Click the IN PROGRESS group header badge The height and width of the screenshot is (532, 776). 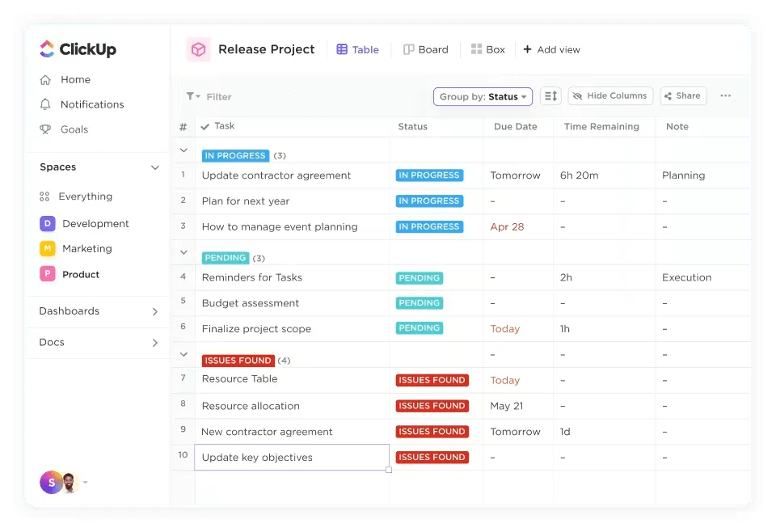pos(235,155)
